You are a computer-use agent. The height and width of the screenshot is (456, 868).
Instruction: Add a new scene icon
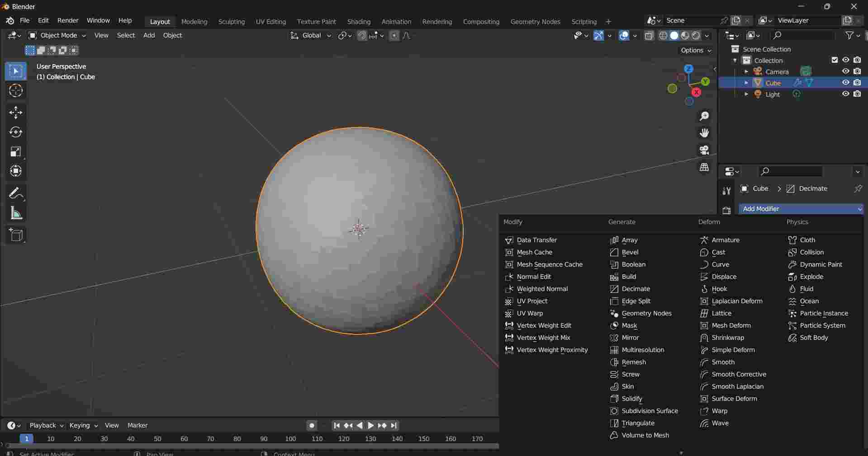tap(736, 21)
